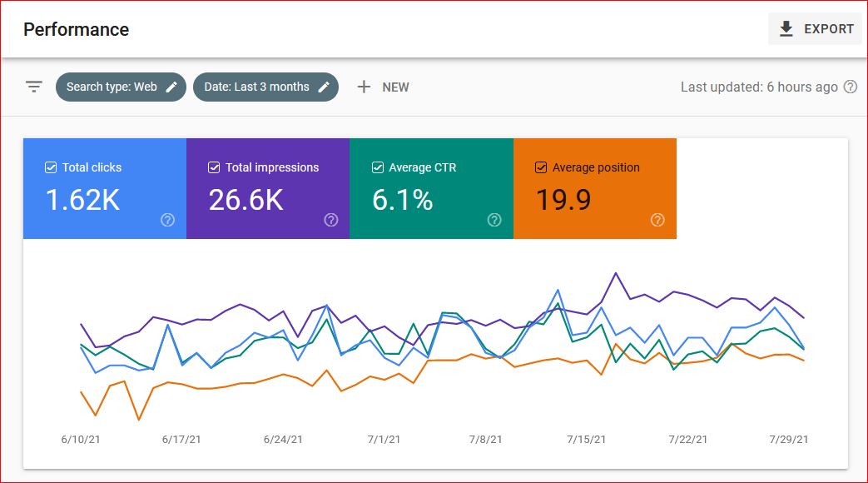Click the 7/15/21 date on chart axis
868x483 pixels.
[x=586, y=439]
